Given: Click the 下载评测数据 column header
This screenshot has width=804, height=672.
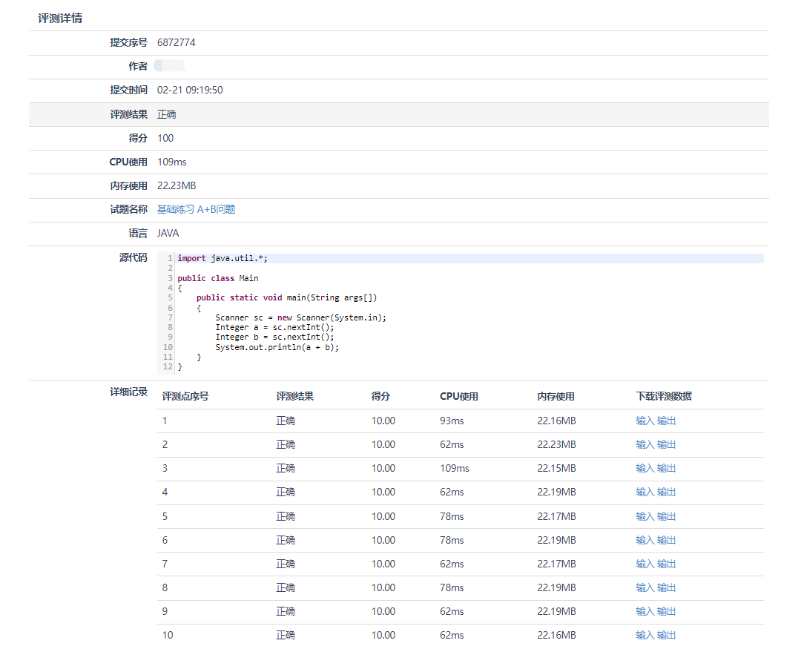Looking at the screenshot, I should [x=664, y=397].
